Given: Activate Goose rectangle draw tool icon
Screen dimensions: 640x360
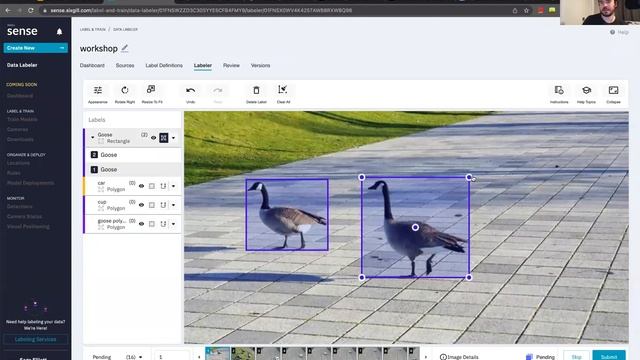Looking at the screenshot, I should 164,138.
